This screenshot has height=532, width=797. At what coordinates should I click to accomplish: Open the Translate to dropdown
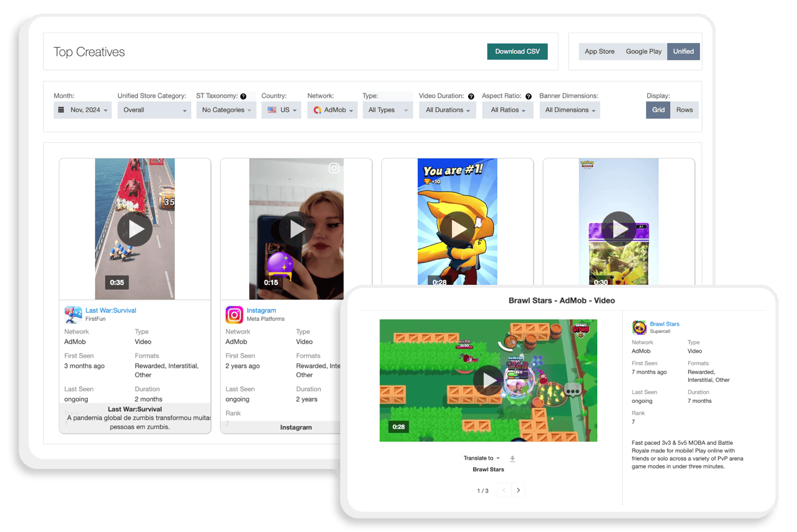[x=482, y=458]
